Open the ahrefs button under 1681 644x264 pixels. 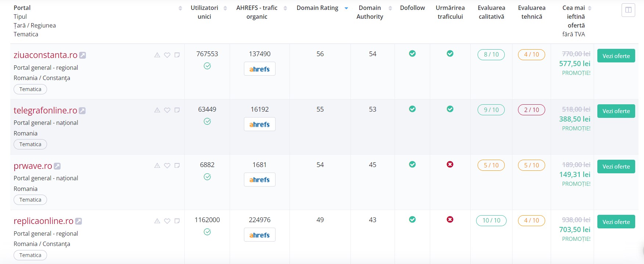[260, 180]
